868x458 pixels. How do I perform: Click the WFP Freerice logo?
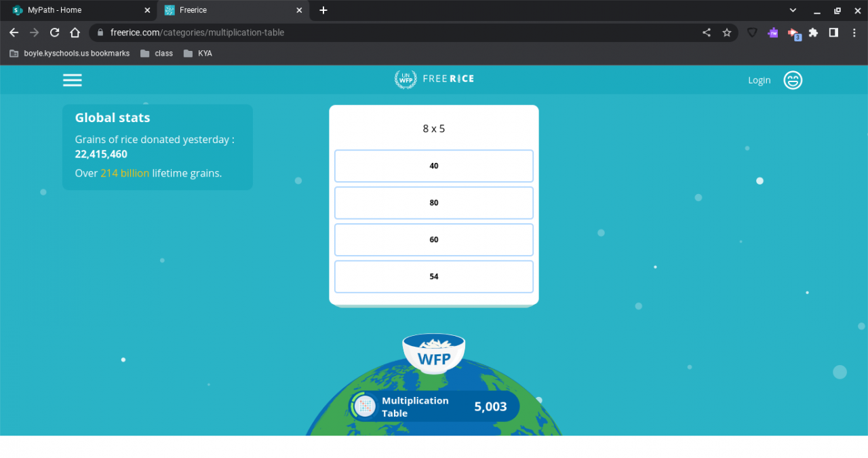434,79
